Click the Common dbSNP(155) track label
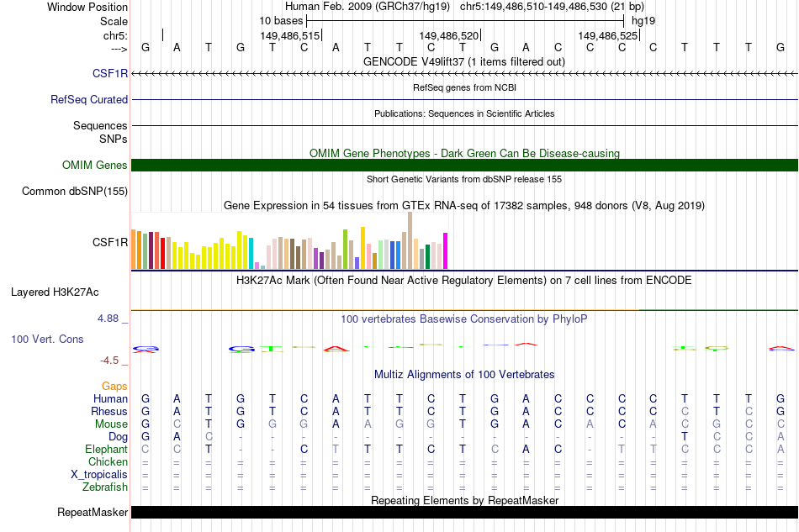Viewport: 799px width, 532px height. click(75, 191)
